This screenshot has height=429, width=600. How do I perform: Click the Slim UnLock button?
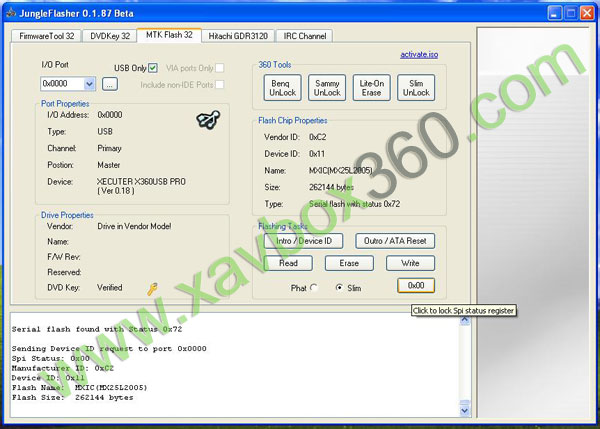click(416, 88)
